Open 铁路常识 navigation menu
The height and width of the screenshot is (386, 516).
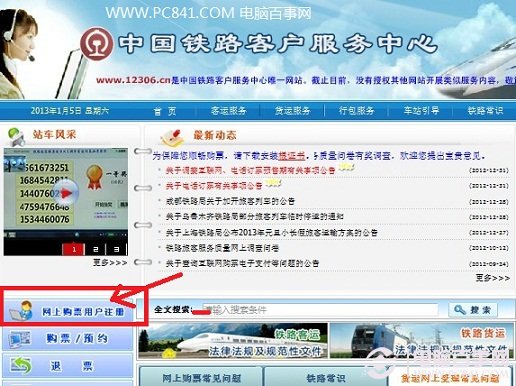click(485, 111)
